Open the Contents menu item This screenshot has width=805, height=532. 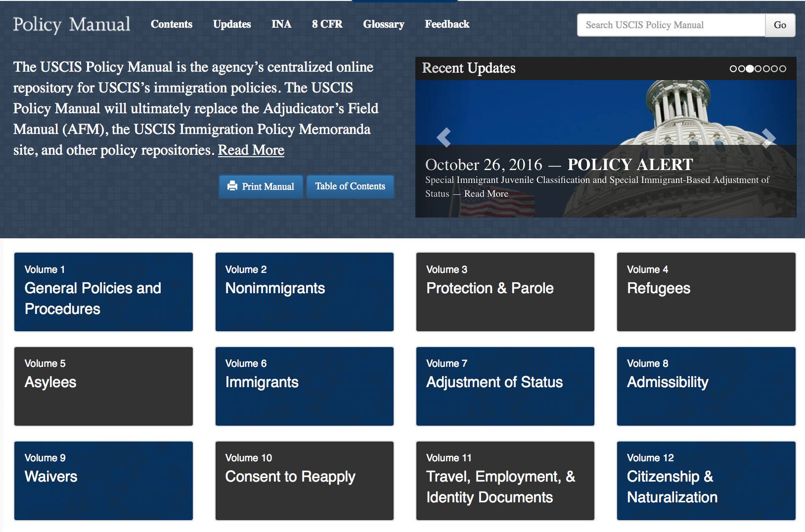171,24
